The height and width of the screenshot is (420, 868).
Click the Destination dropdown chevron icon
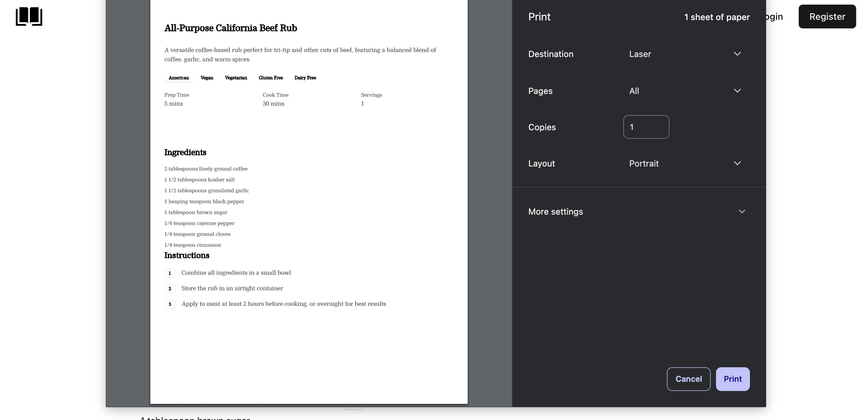(738, 54)
